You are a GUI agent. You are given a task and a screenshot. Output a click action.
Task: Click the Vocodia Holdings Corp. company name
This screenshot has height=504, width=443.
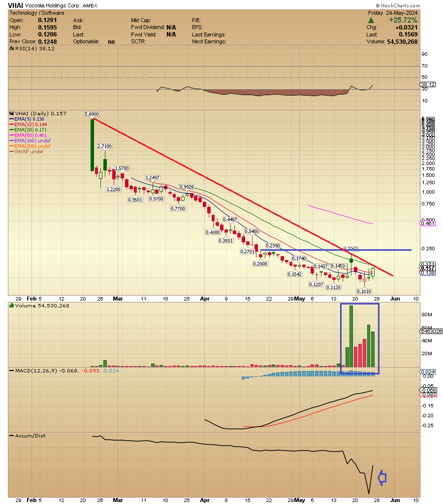(53, 6)
